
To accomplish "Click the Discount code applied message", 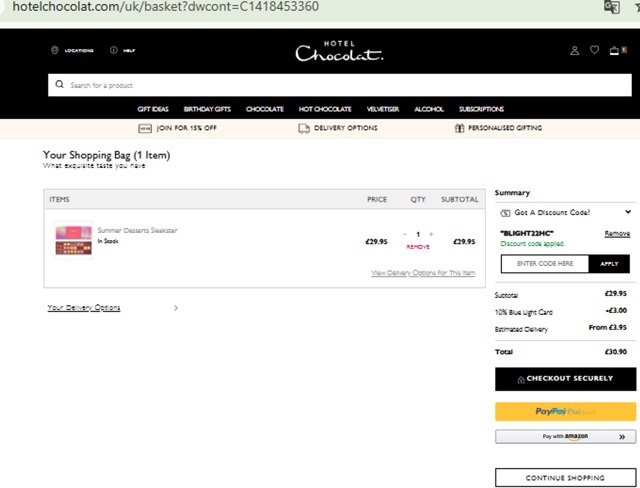I will (x=533, y=244).
